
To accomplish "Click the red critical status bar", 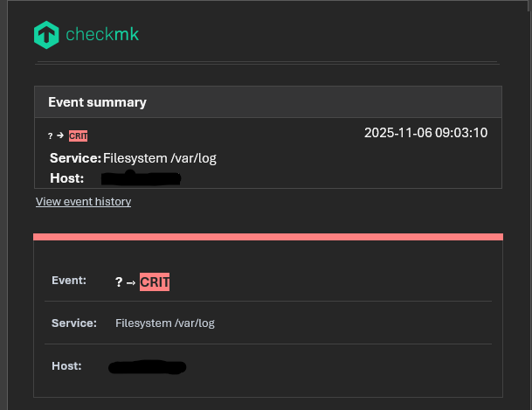I will coord(268,236).
